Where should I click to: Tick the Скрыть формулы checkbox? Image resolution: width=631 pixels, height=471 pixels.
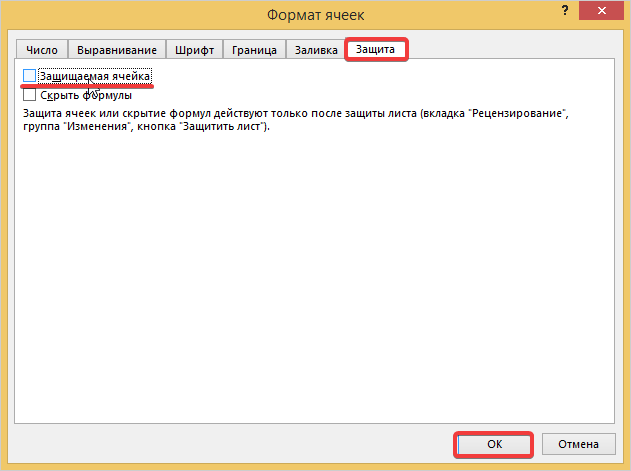pyautogui.click(x=29, y=95)
